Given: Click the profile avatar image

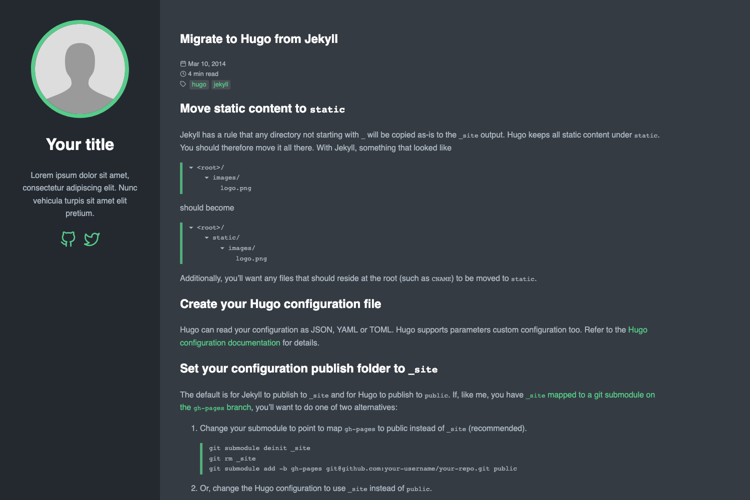Looking at the screenshot, I should coord(80,69).
